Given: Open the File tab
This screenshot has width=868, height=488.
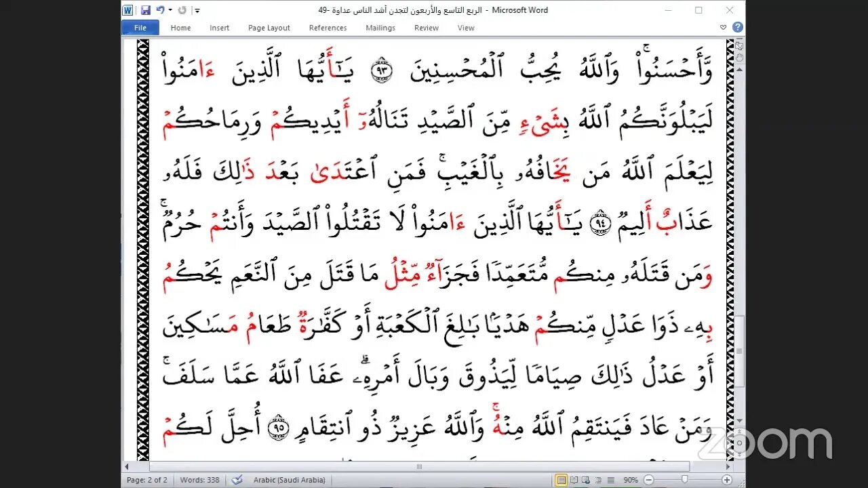Looking at the screenshot, I should 140,28.
